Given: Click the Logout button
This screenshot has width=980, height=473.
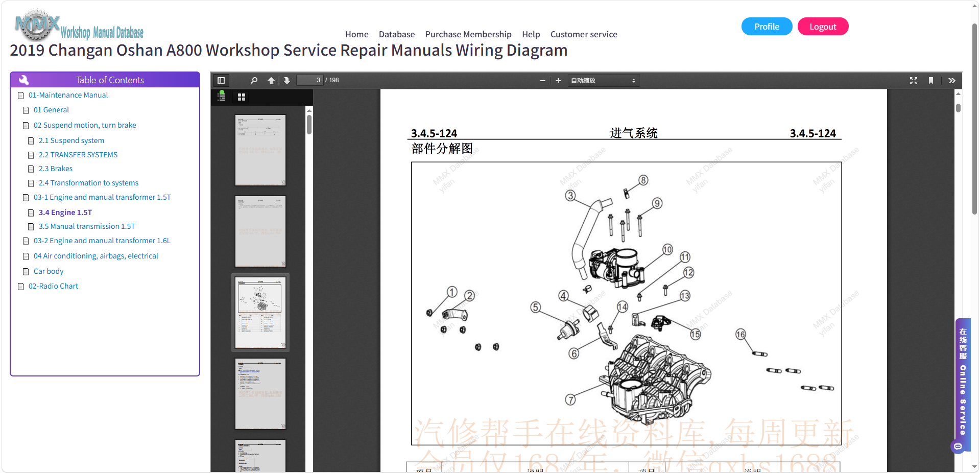Looking at the screenshot, I should [823, 27].
